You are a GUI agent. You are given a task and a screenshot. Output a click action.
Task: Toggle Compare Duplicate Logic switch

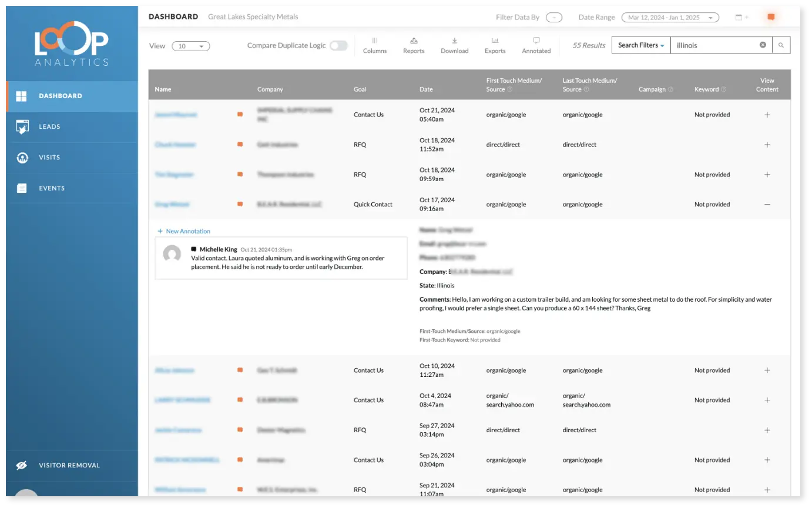[x=338, y=46]
